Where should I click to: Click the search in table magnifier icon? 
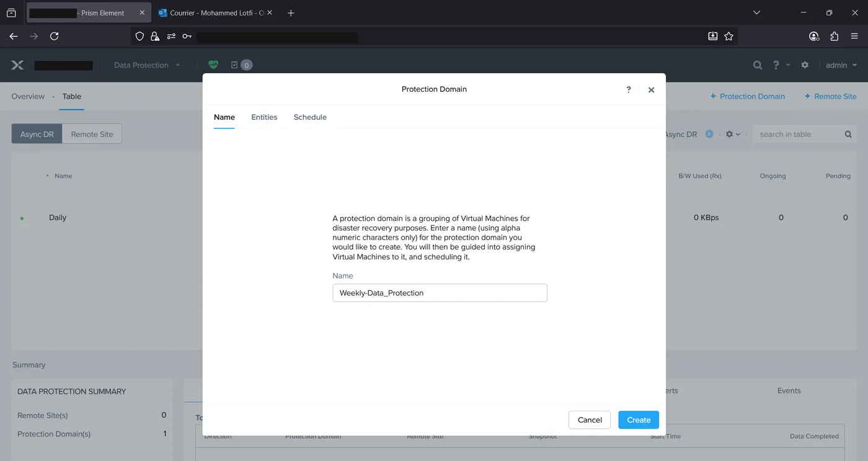[848, 134]
